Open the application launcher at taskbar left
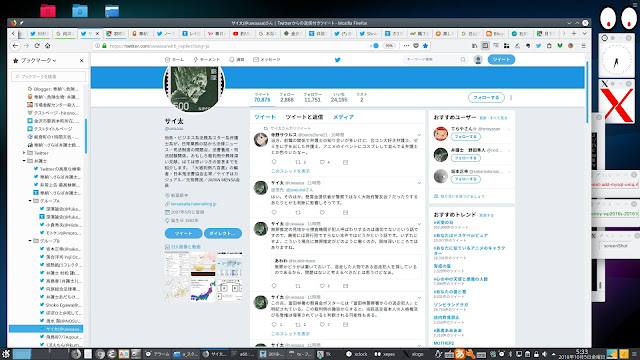640x360 pixels. (6, 354)
